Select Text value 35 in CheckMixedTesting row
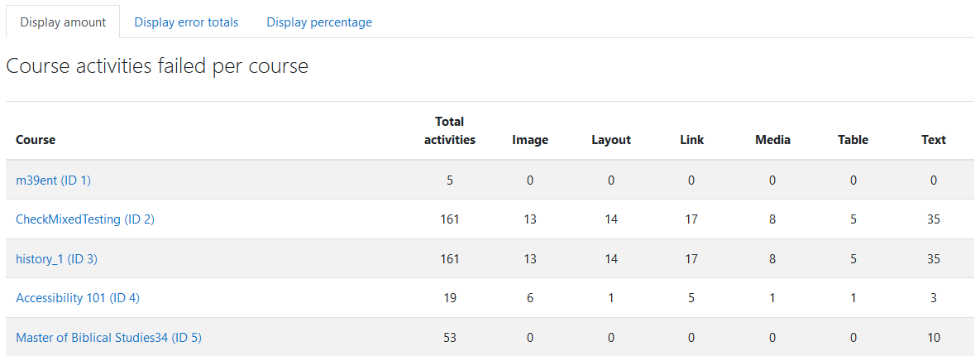 pos(934,219)
